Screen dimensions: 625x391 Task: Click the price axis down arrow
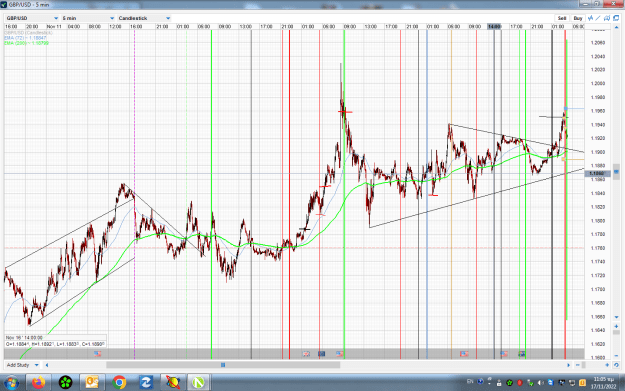[616, 318]
